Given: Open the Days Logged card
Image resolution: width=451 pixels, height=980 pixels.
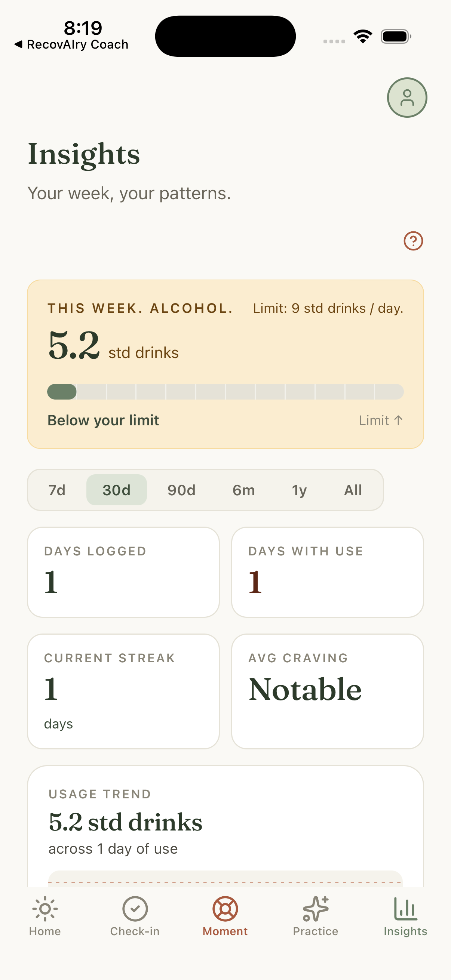Looking at the screenshot, I should click(123, 572).
